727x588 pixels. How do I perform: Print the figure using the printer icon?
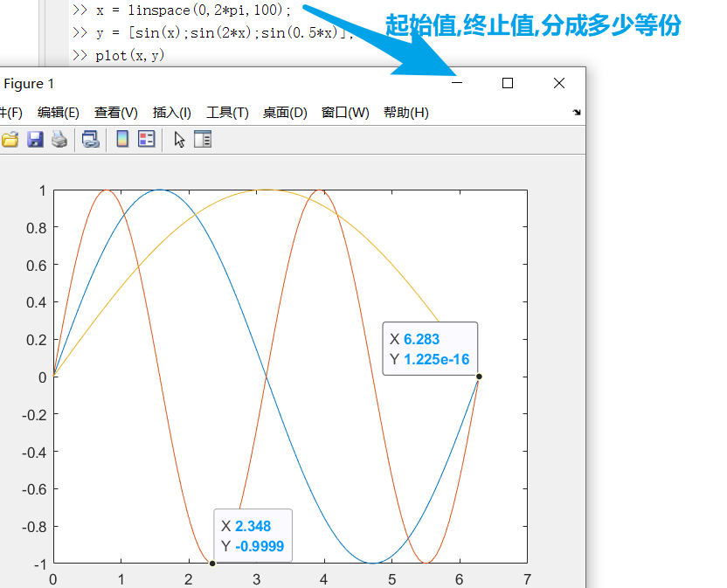tap(59, 139)
